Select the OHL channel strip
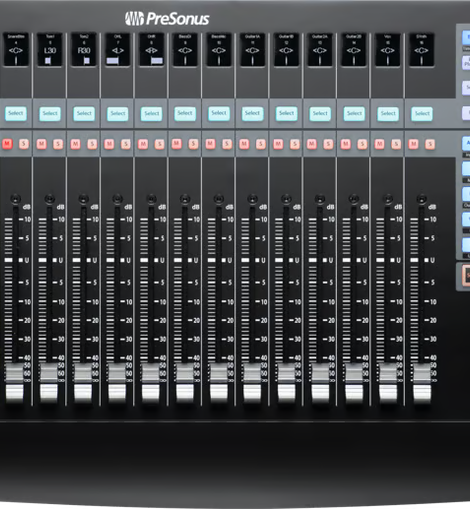470x509 pixels. coord(118,114)
